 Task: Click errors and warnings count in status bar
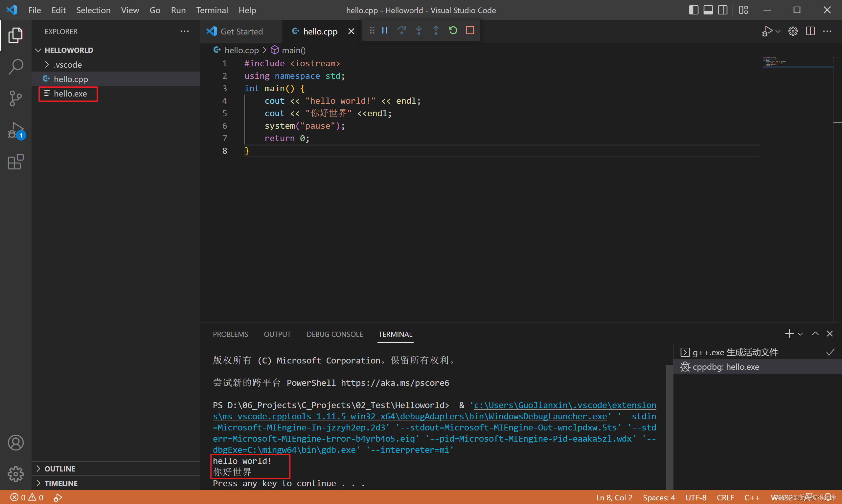point(27,497)
